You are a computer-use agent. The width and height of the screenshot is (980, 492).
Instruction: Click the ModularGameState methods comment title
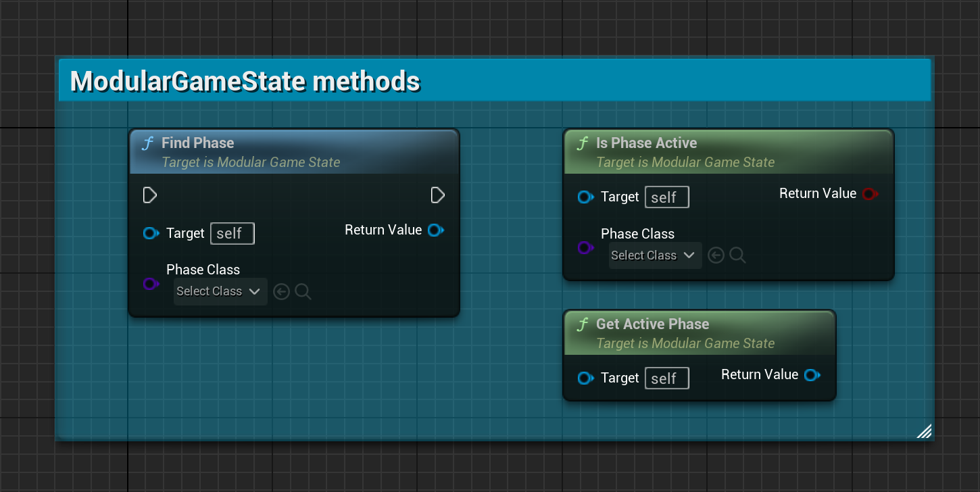[245, 81]
